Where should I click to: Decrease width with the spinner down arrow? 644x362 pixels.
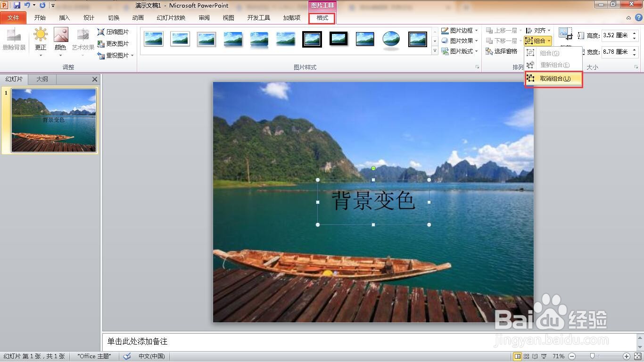pos(635,54)
